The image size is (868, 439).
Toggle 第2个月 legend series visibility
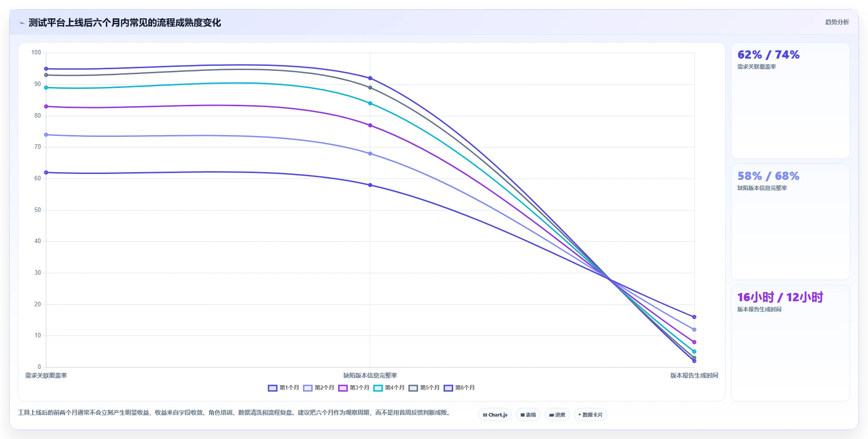point(319,388)
